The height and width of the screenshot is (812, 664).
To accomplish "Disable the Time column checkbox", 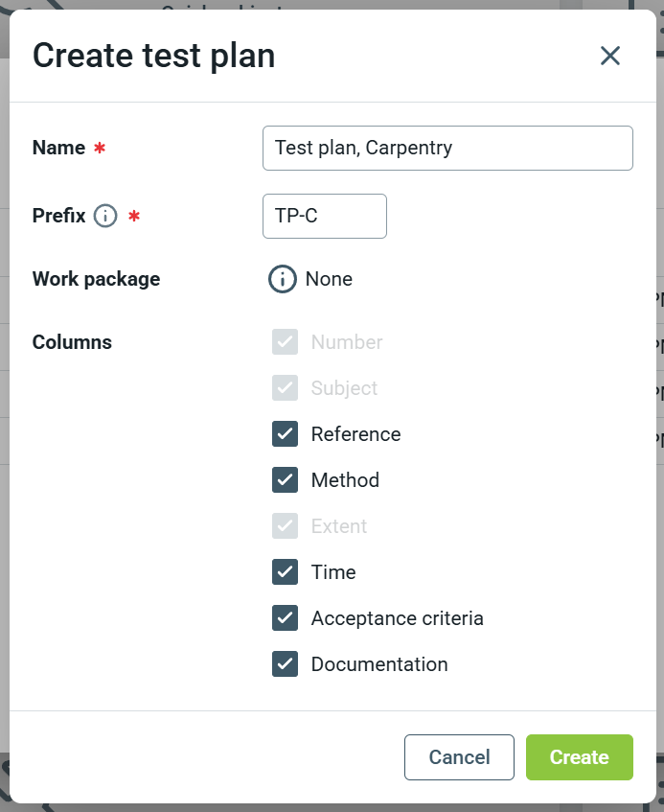I will tap(286, 572).
